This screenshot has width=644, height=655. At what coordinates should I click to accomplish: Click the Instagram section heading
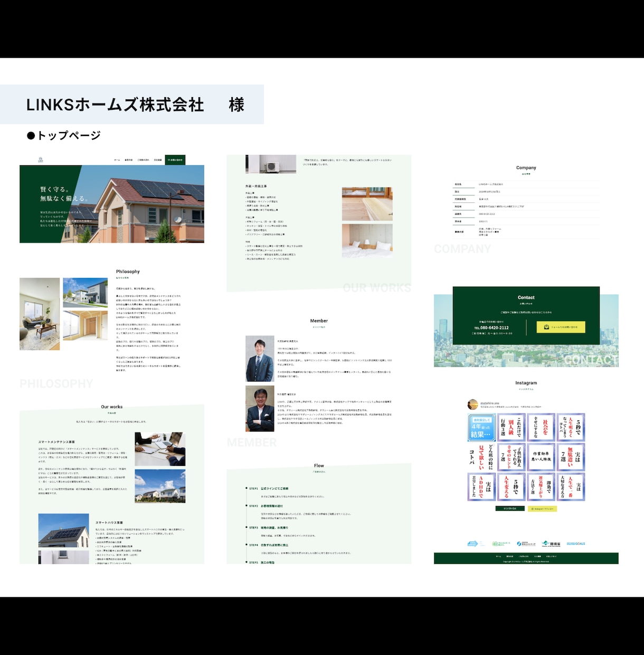(x=526, y=383)
